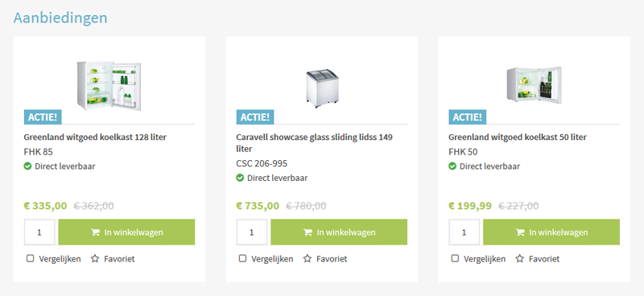644x296 pixels.
Task: Click cart icon on FHK 50 button
Action: (519, 232)
